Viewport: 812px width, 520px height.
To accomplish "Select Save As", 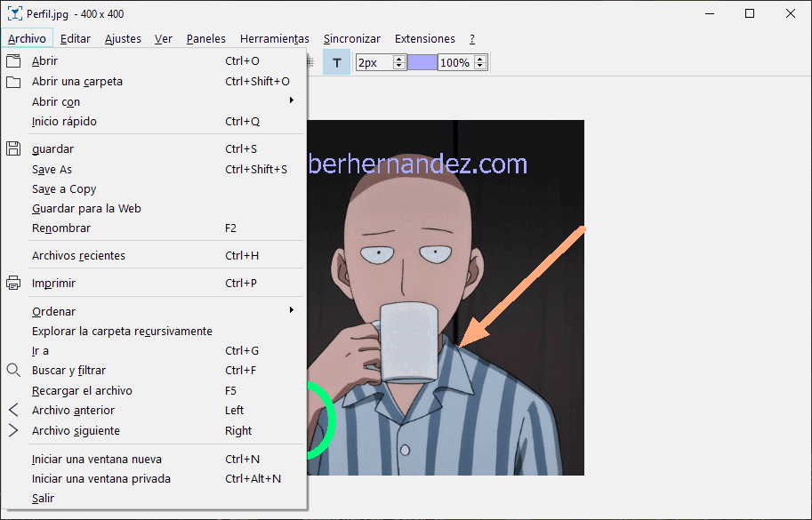I will point(154,169).
